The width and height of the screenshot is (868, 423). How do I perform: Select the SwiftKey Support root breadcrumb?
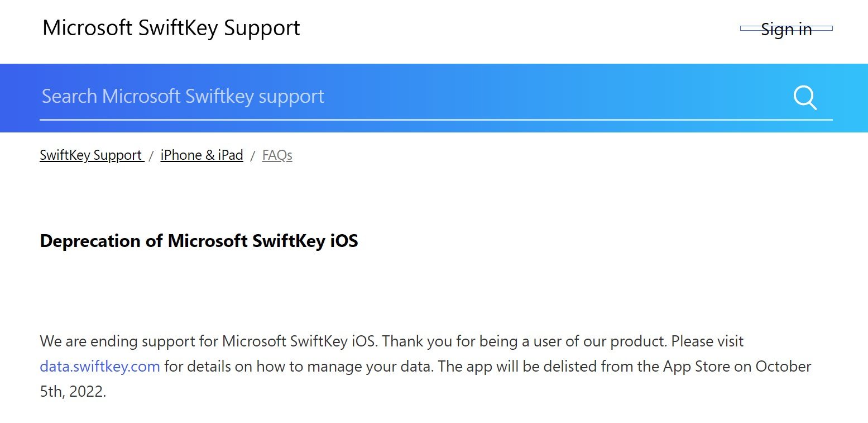91,155
